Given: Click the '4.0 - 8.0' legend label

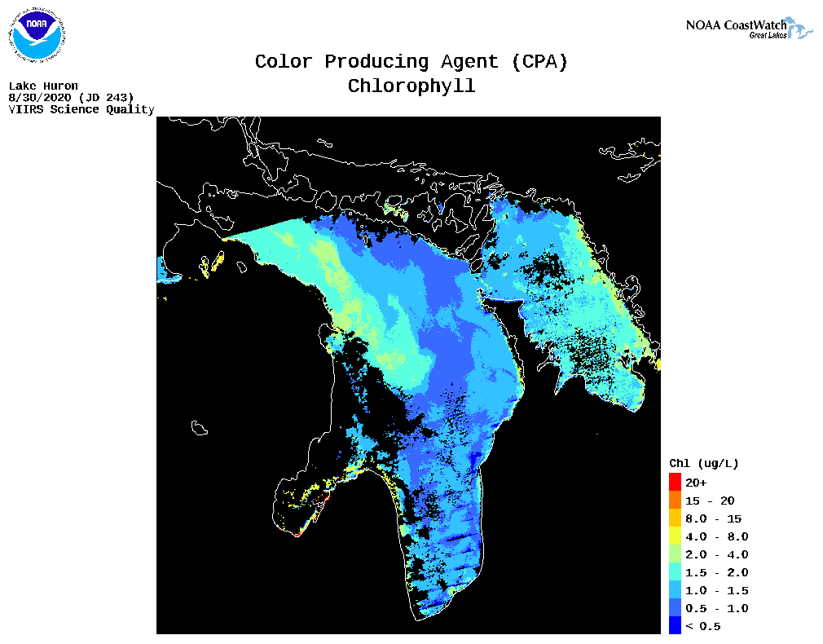Looking at the screenshot, I should tap(717, 536).
